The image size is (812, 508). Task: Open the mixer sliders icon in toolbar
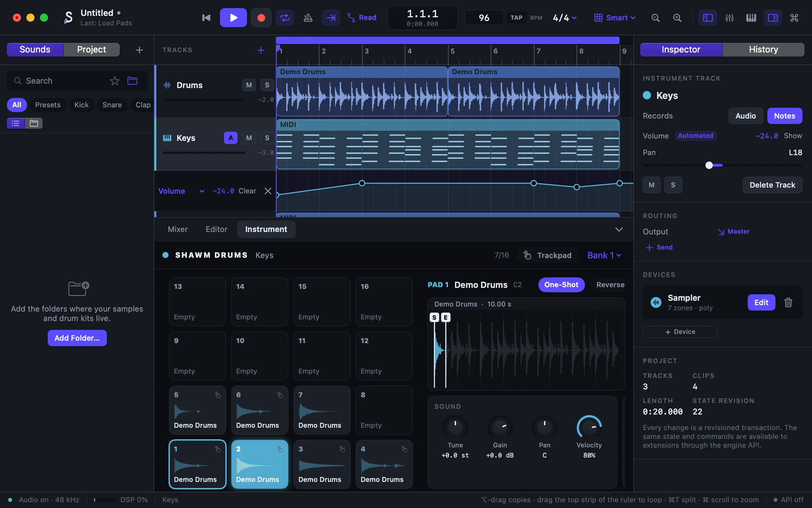(729, 18)
